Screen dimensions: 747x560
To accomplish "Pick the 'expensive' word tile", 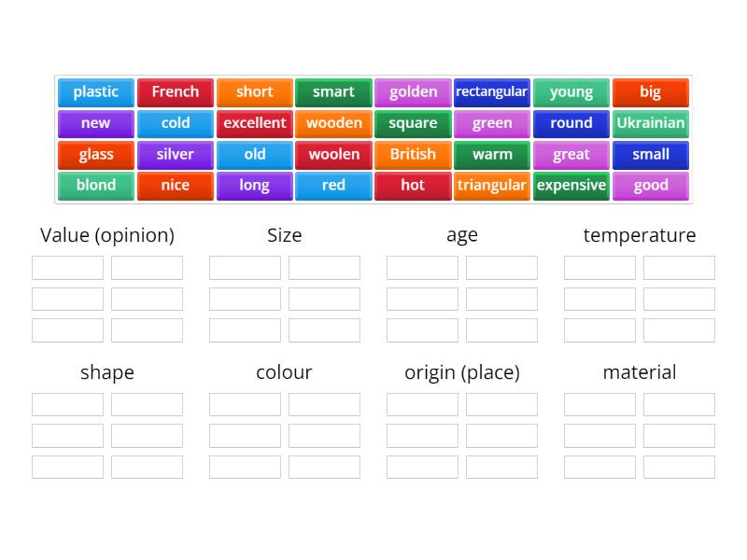I will coord(571,186).
